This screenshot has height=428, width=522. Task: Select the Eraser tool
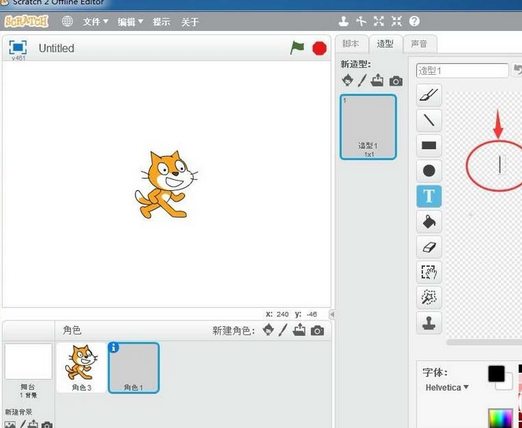[429, 247]
